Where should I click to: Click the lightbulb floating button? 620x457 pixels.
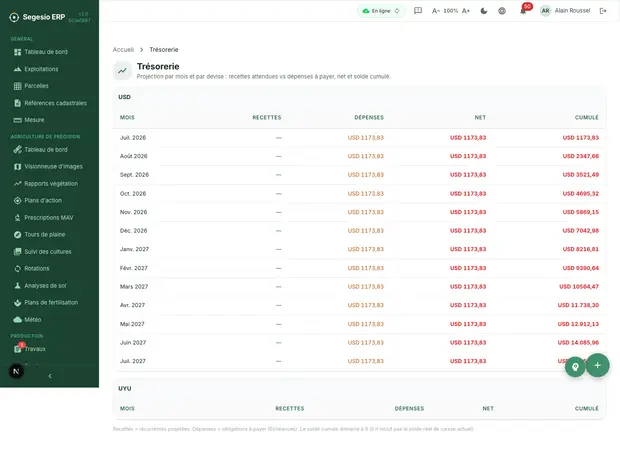point(575,366)
